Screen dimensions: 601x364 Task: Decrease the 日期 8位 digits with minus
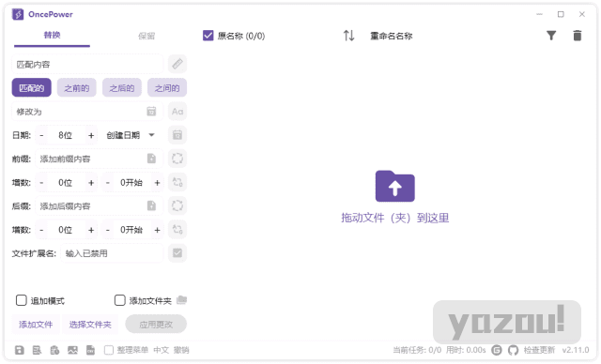point(41,135)
